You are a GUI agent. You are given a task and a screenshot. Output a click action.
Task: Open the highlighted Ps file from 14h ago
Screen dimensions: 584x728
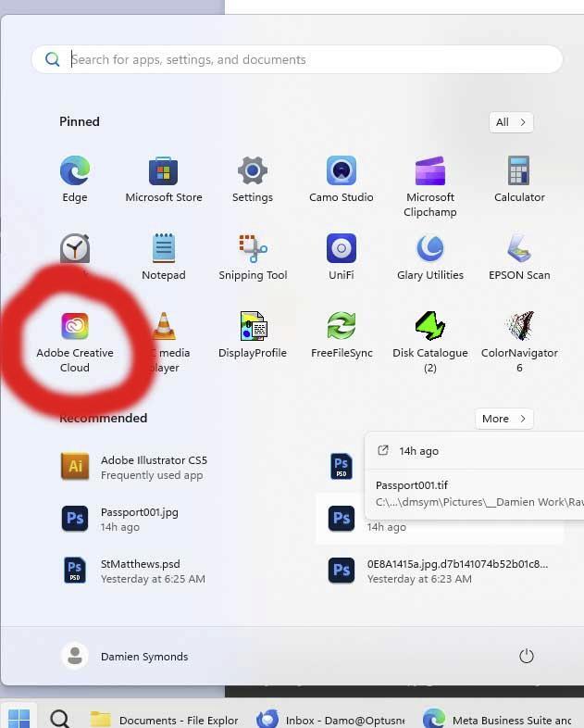click(440, 519)
